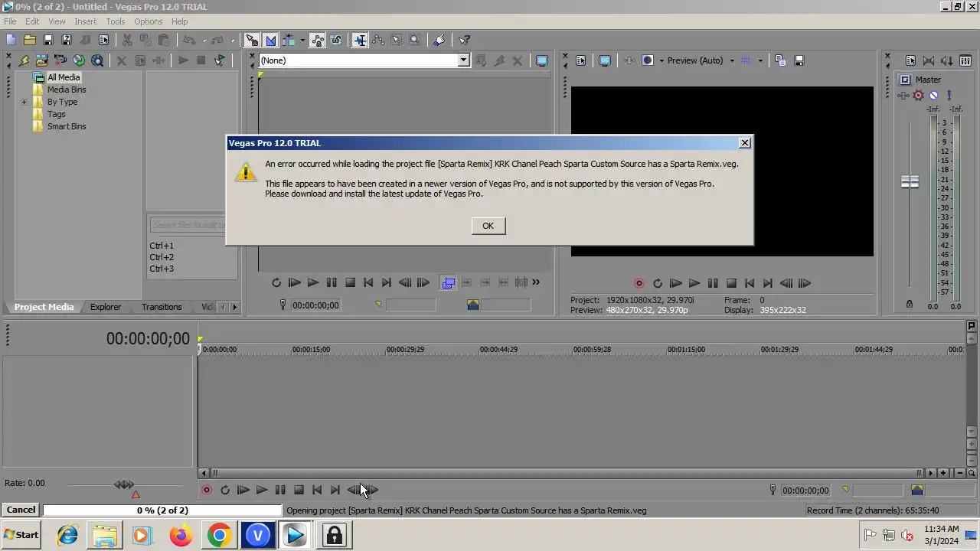Click Copy Snapshot to Clipboard icon

click(780, 60)
